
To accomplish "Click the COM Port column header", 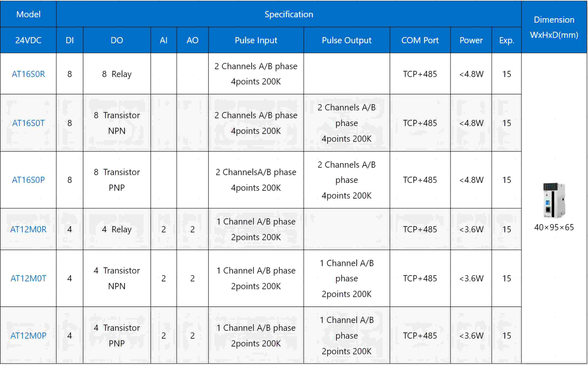I will click(x=420, y=40).
